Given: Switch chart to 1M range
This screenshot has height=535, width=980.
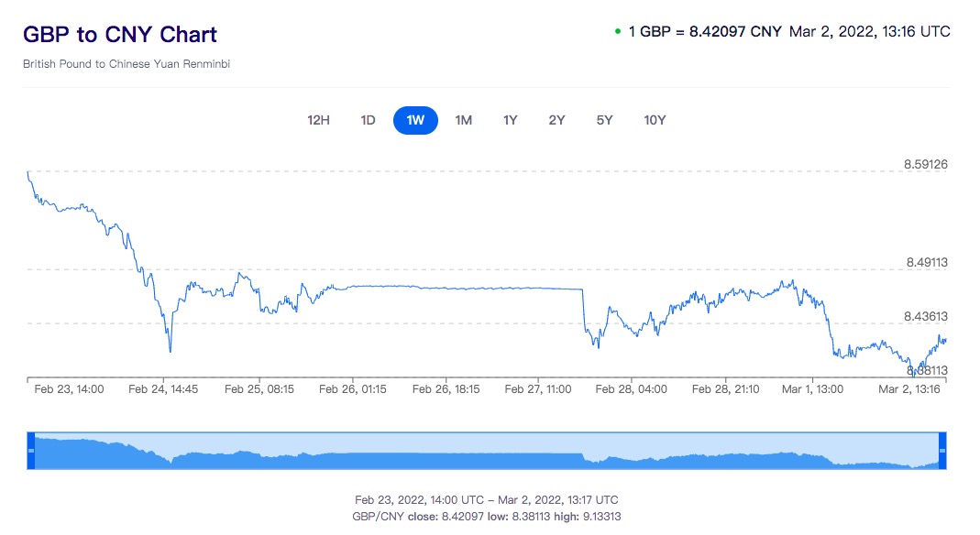Looking at the screenshot, I should tap(464, 120).
